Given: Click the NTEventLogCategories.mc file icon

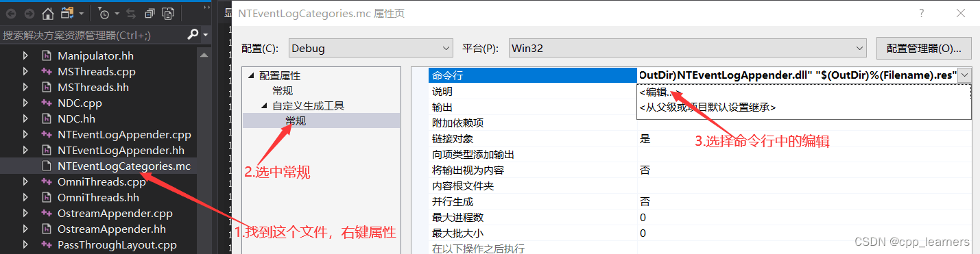Looking at the screenshot, I should pyautogui.click(x=47, y=166).
